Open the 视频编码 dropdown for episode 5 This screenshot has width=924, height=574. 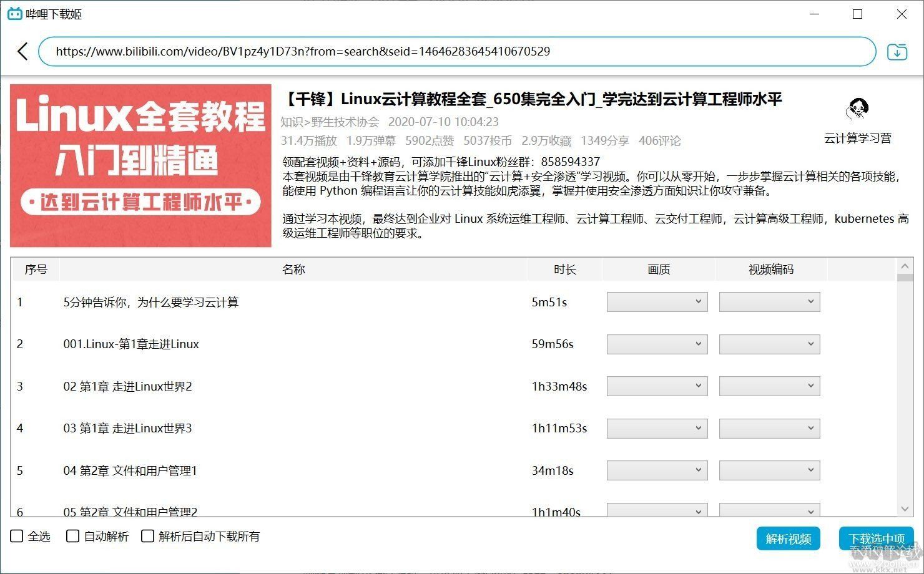tap(769, 470)
